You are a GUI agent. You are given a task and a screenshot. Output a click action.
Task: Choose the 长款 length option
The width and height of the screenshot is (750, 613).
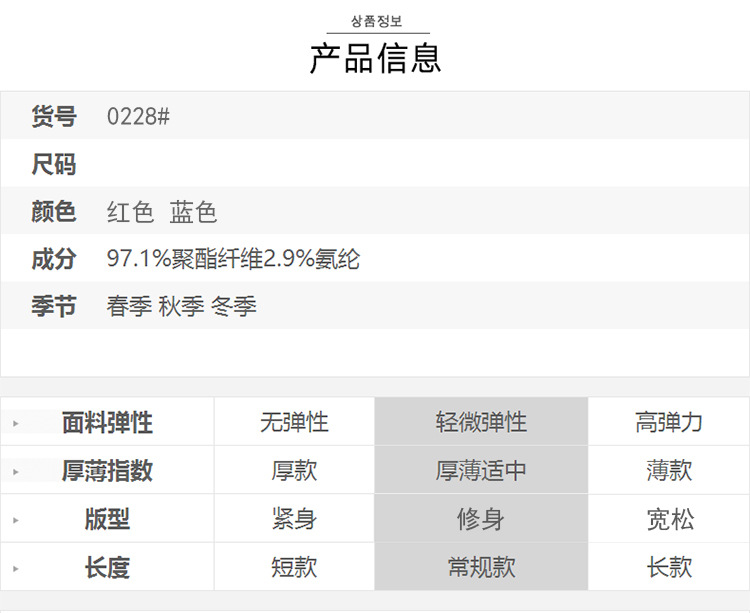[668, 567]
